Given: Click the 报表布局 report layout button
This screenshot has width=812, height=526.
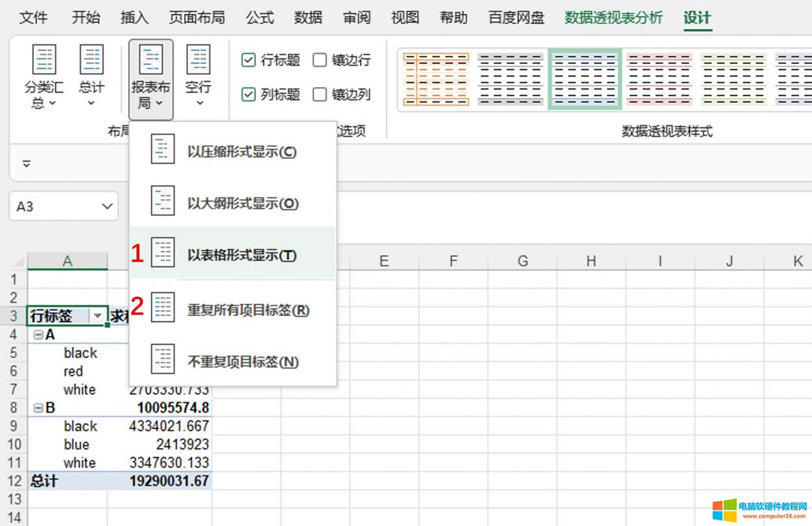Looking at the screenshot, I should coord(151,78).
